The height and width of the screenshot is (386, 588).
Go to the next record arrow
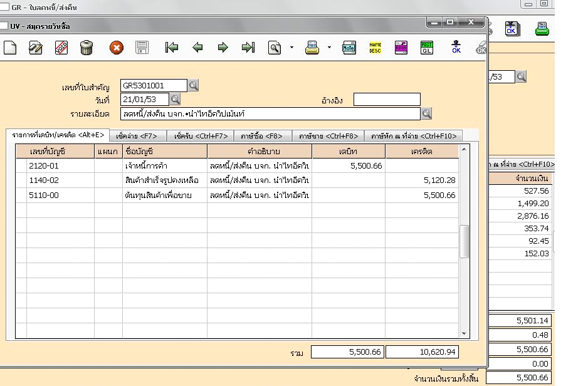click(223, 48)
